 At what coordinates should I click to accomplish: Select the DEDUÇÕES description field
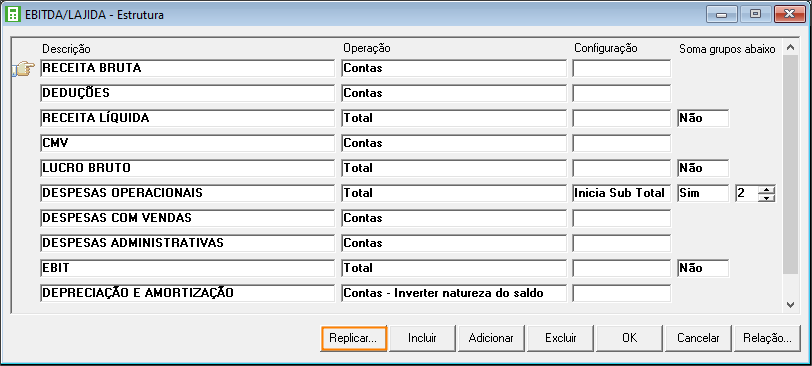point(187,93)
